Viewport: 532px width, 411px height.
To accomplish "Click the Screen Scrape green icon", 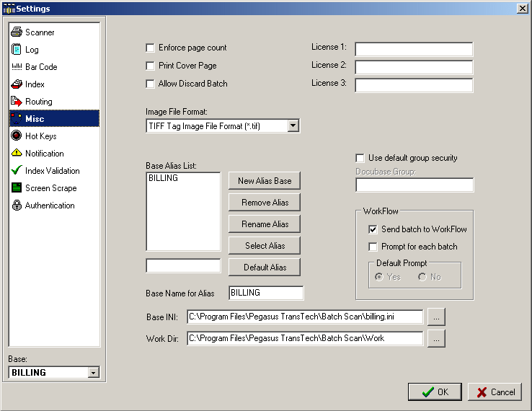I will point(17,187).
